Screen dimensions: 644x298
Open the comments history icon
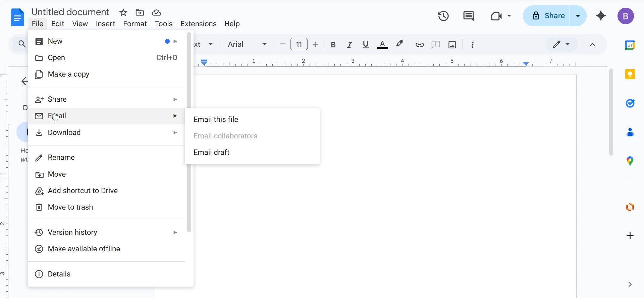click(469, 16)
